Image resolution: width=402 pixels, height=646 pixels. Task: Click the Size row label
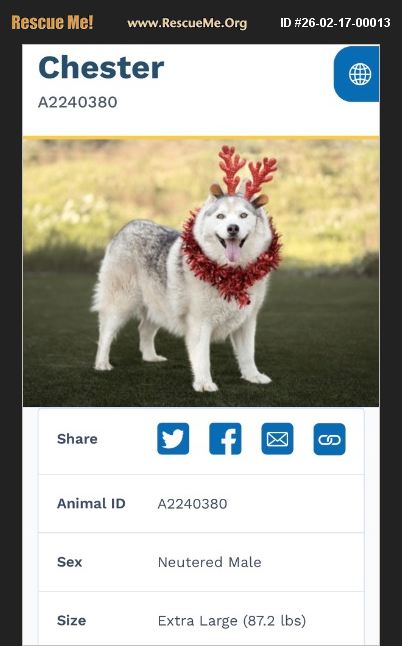pos(72,620)
